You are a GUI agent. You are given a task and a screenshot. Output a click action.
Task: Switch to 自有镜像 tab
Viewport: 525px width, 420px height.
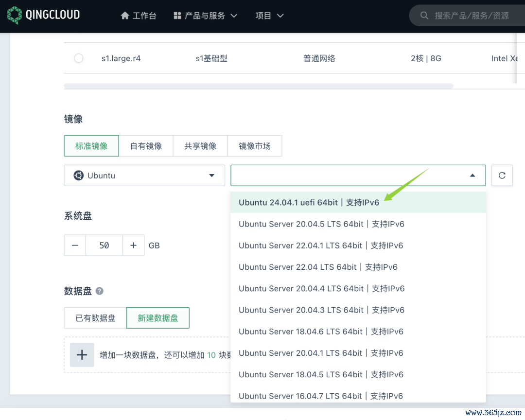pos(146,146)
